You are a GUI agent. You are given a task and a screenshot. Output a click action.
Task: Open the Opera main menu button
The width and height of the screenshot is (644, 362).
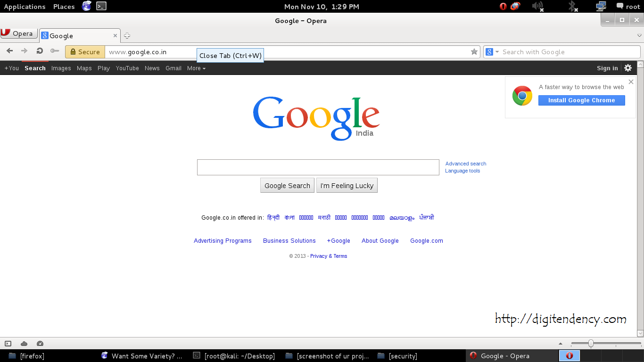19,33
